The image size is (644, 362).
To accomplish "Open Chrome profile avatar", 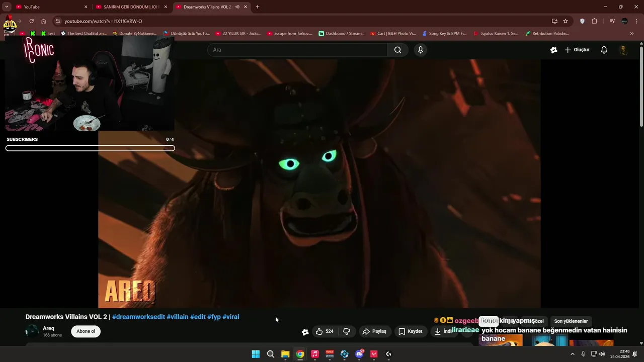I will (624, 21).
